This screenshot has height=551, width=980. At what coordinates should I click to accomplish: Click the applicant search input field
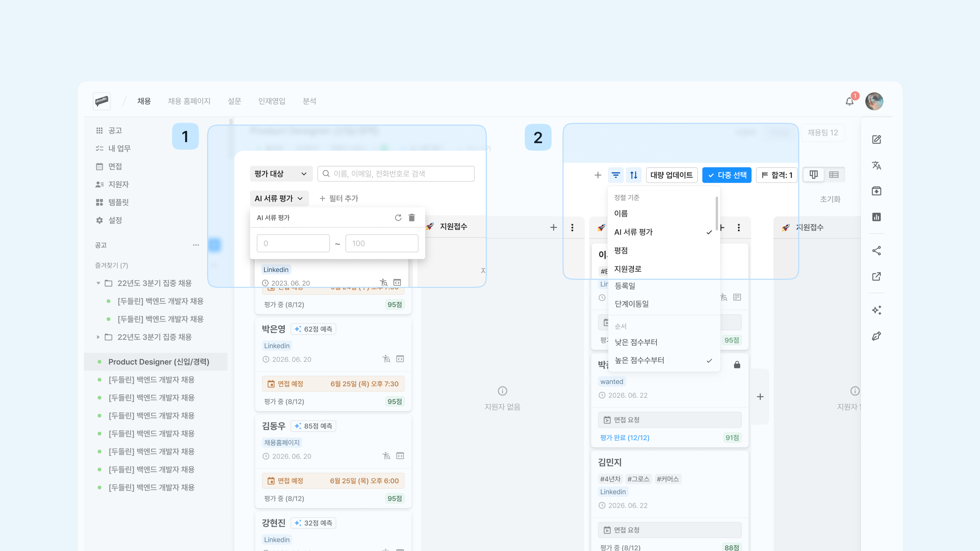[396, 174]
